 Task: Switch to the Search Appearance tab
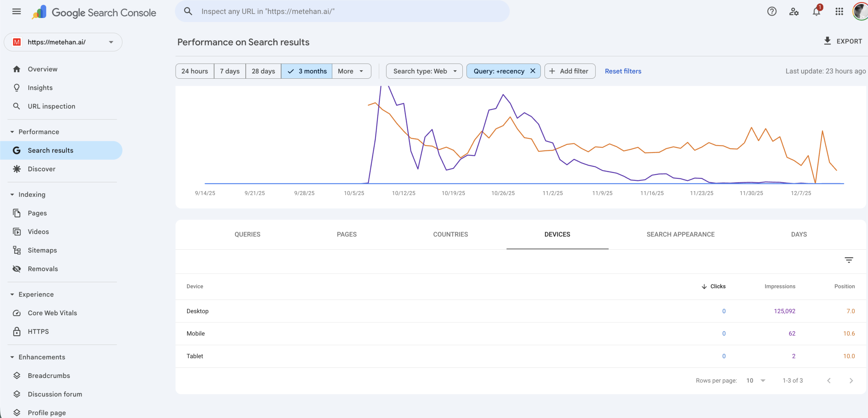click(680, 234)
